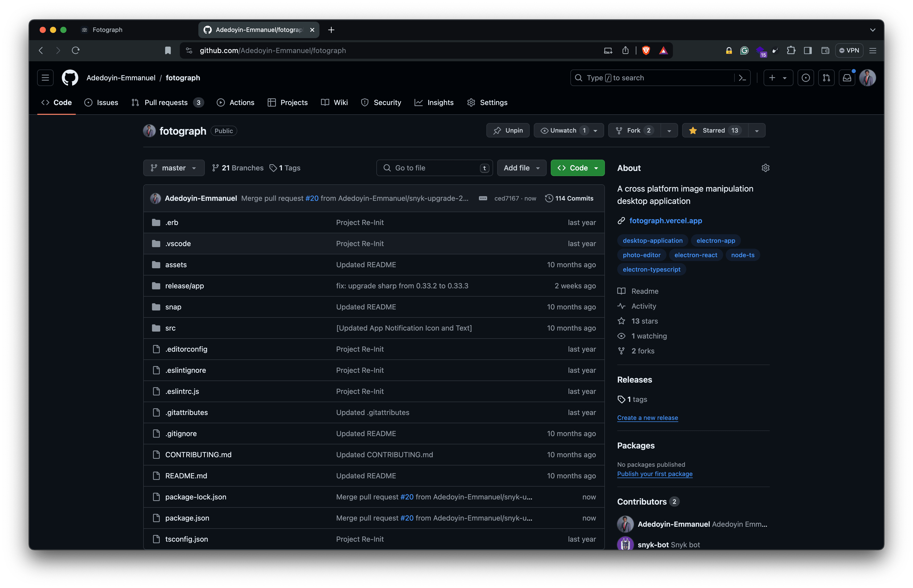
Task: Click the install app icon in address bar
Action: 608,50
